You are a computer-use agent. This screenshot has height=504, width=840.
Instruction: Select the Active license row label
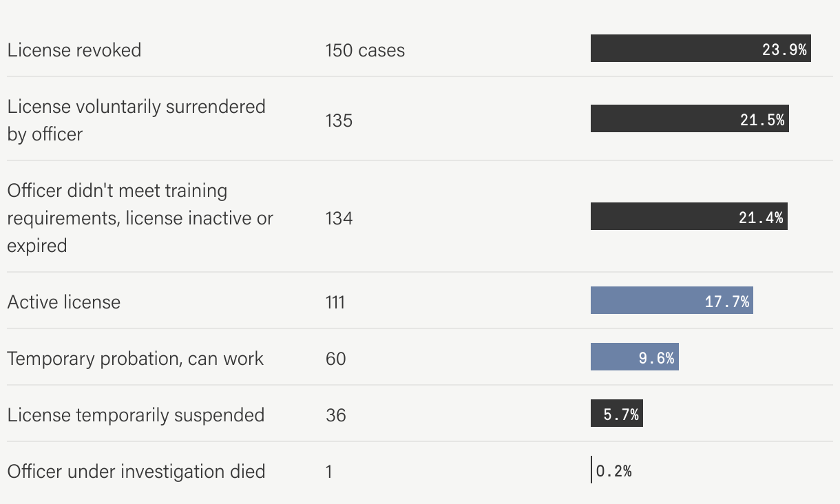[x=64, y=302]
